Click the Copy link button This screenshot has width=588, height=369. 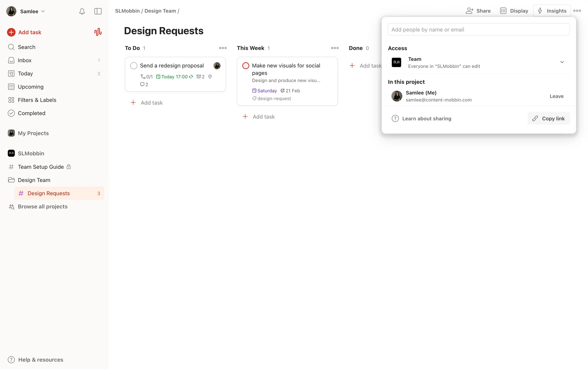(x=548, y=119)
